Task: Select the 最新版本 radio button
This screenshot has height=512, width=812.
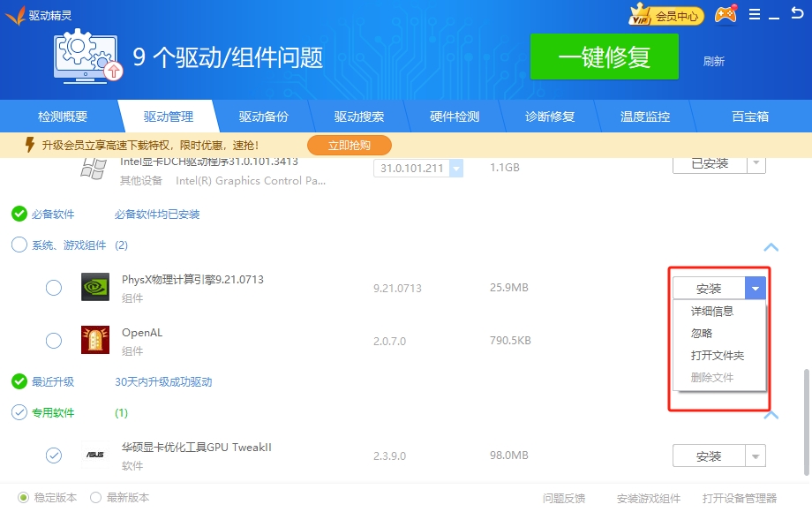Action: coord(95,498)
